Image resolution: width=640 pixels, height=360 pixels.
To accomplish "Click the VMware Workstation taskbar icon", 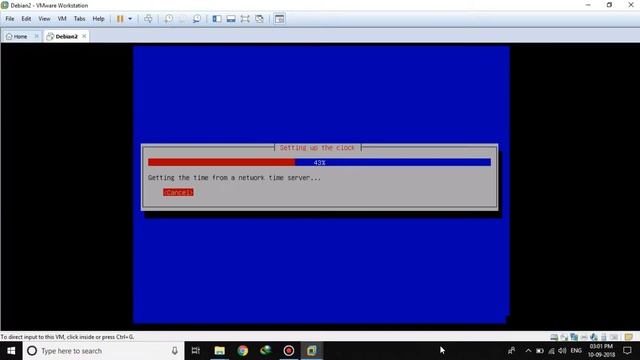I will pos(312,351).
